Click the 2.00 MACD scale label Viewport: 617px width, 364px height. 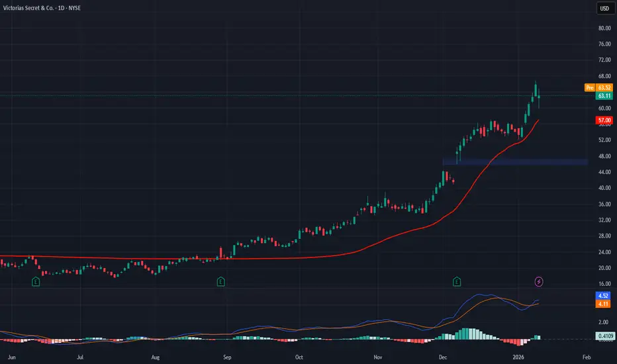point(603,322)
